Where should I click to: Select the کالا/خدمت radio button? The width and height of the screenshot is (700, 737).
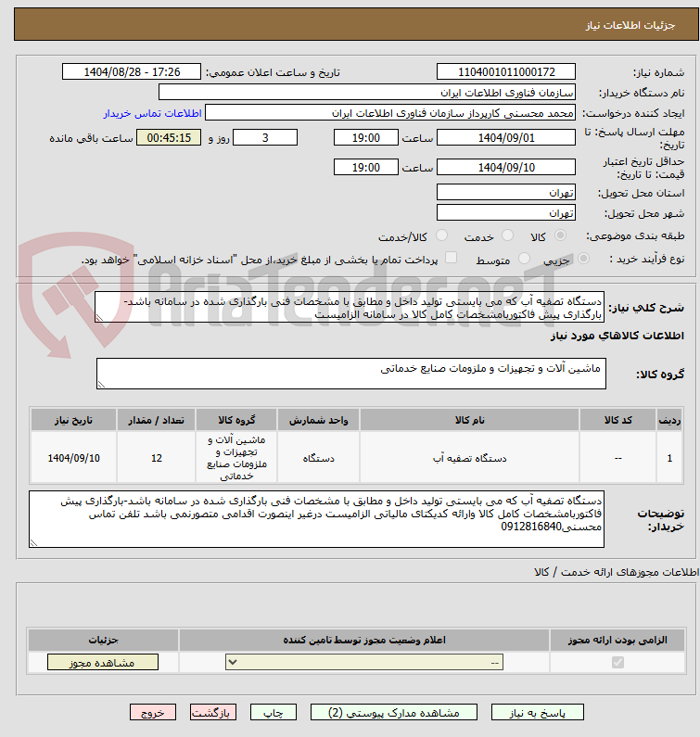[x=441, y=235]
